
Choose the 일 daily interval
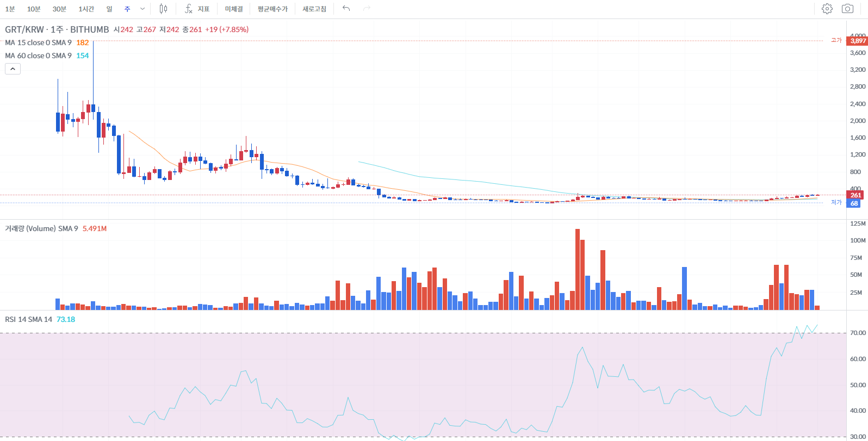(x=109, y=9)
